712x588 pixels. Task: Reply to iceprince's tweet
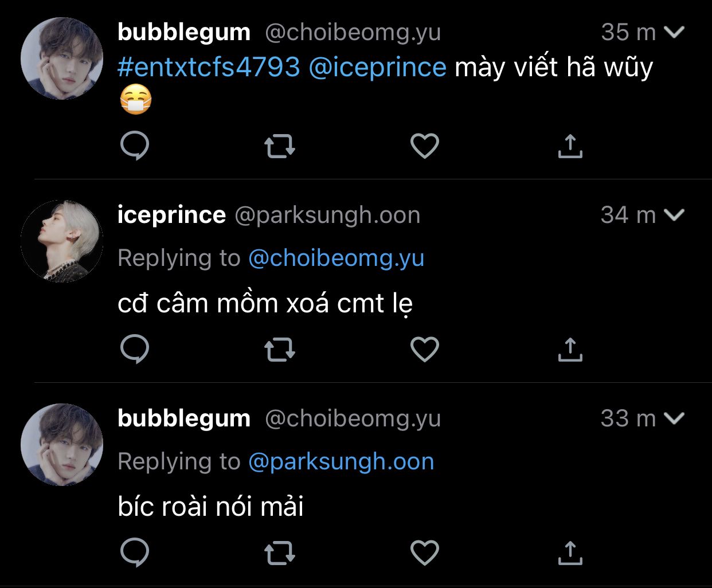[135, 349]
